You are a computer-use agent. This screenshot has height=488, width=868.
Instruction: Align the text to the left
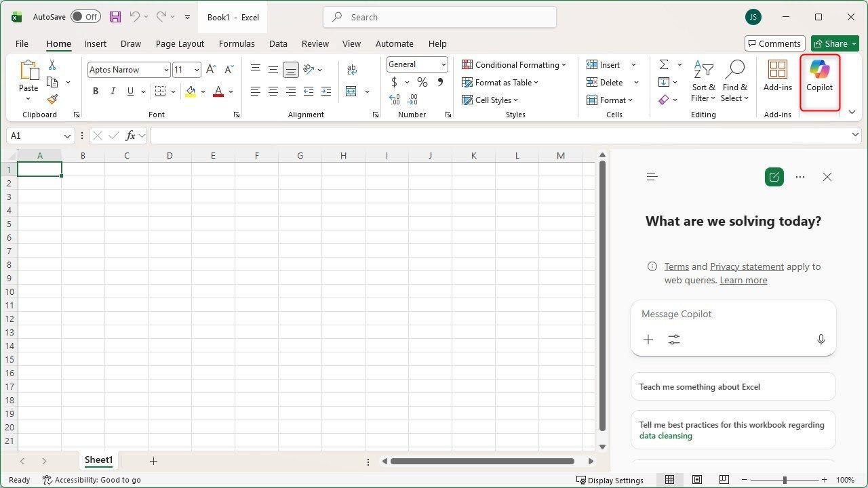coord(255,91)
